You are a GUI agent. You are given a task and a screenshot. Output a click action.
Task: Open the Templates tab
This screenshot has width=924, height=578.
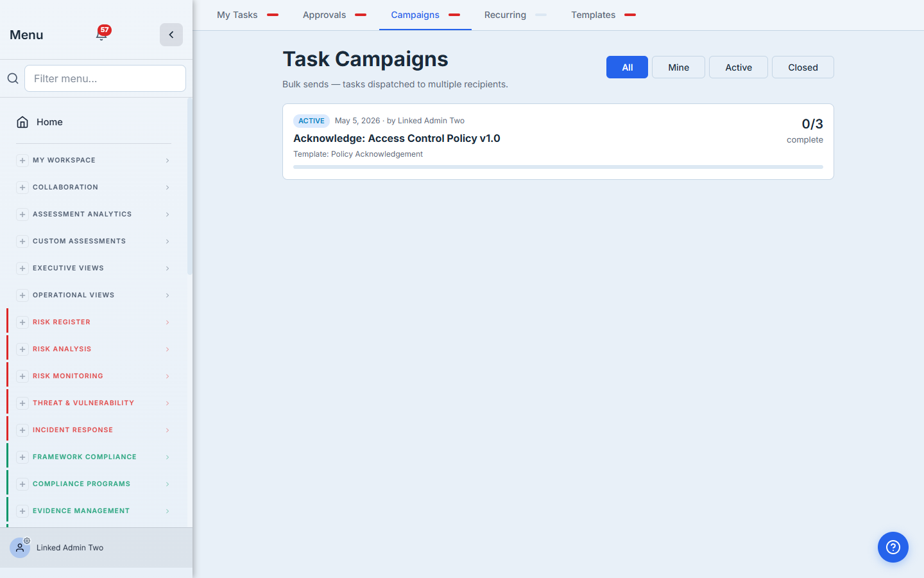click(603, 15)
